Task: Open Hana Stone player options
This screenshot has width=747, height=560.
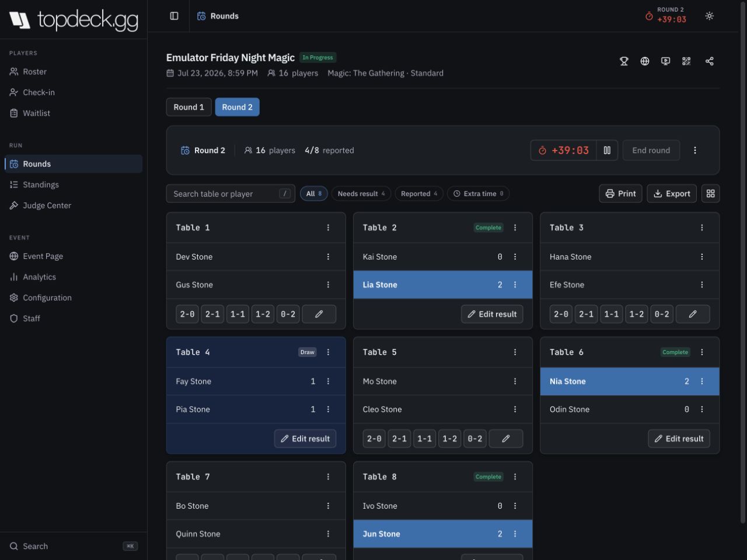Action: point(701,257)
